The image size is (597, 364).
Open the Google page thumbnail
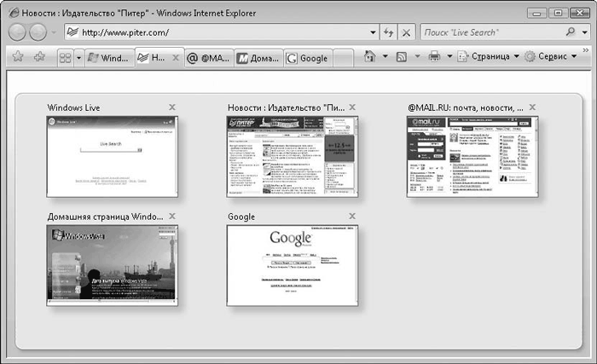click(292, 266)
